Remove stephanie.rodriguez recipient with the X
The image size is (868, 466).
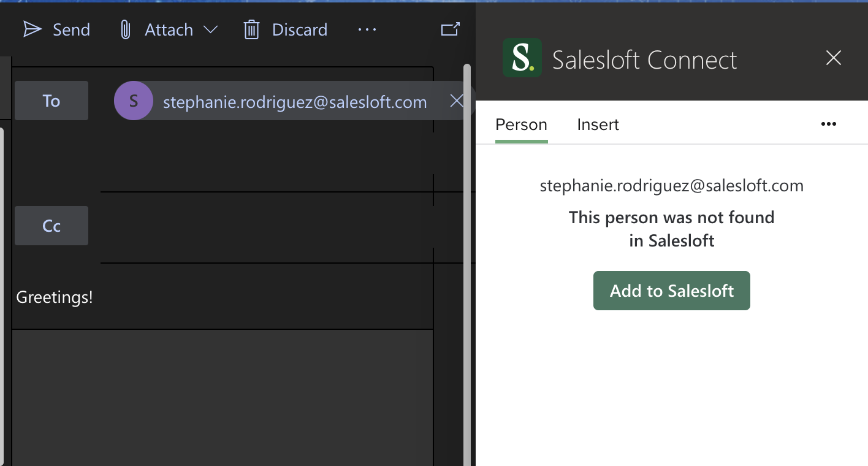(457, 101)
